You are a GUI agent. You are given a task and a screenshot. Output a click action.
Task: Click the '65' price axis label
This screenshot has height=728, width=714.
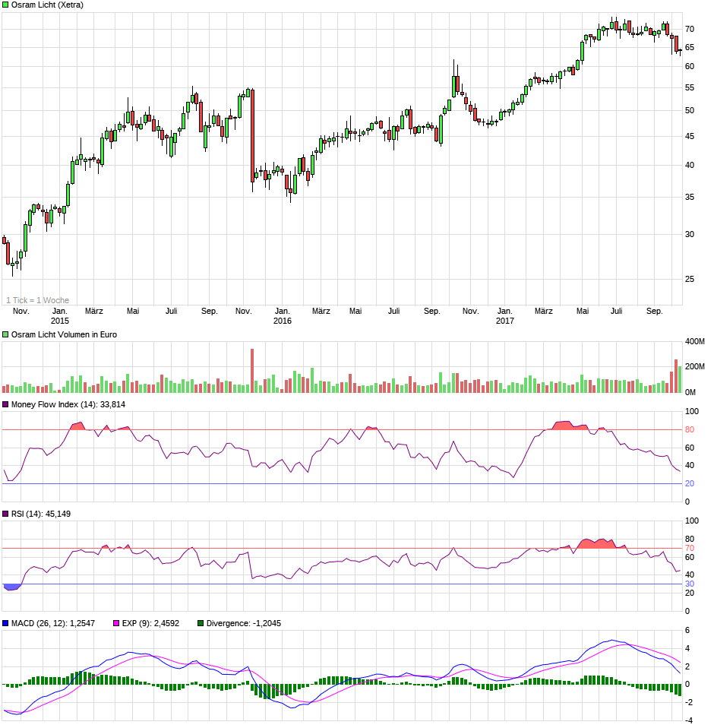tap(690, 48)
